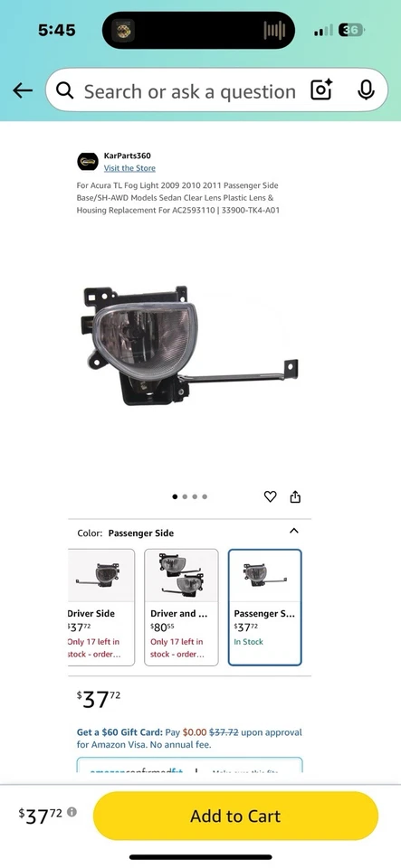The height and width of the screenshot is (868, 401).
Task: Tap the back arrow icon
Action: tap(23, 90)
